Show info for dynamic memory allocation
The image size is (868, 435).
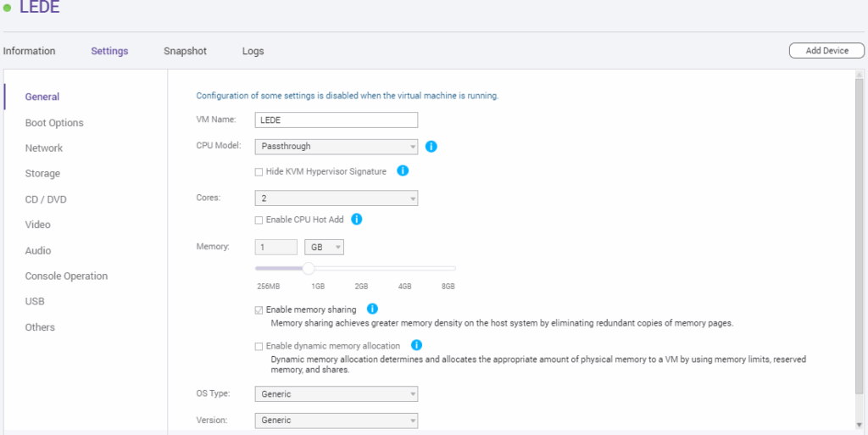click(417, 345)
